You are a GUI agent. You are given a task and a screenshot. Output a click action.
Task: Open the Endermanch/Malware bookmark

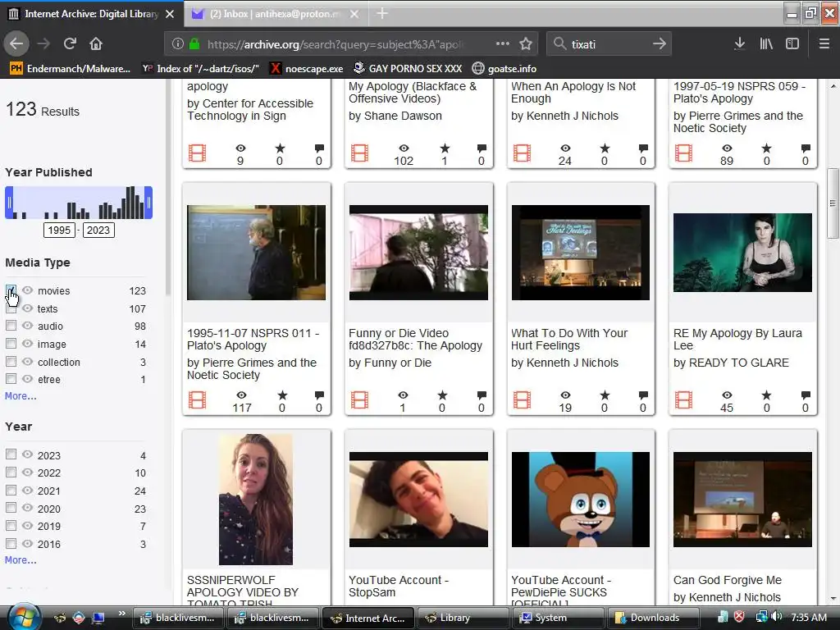pos(71,69)
